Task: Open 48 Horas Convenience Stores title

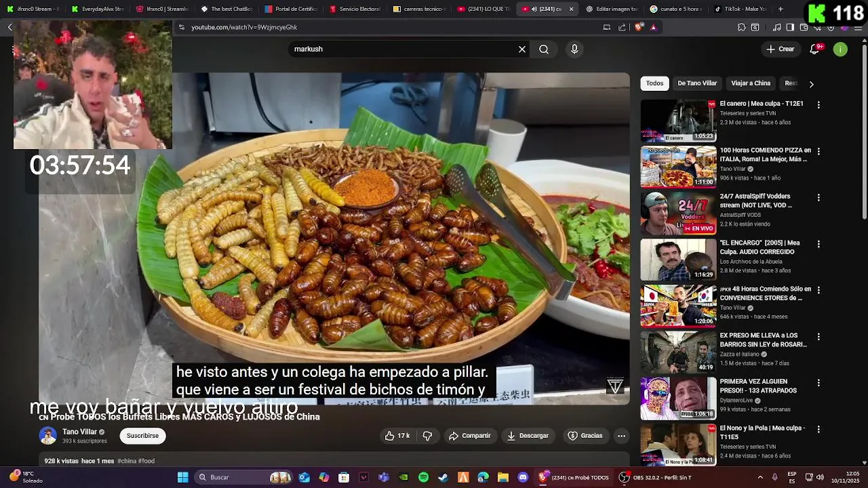Action: (x=766, y=293)
